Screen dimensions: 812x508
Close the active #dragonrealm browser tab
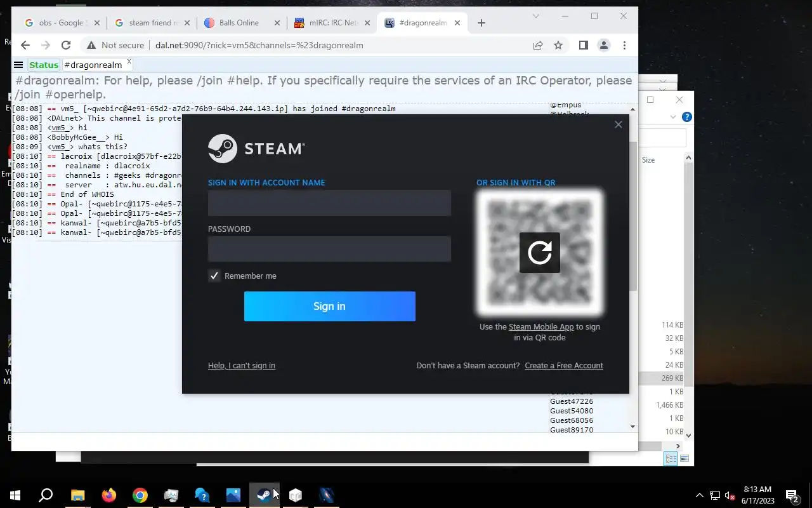click(x=457, y=23)
